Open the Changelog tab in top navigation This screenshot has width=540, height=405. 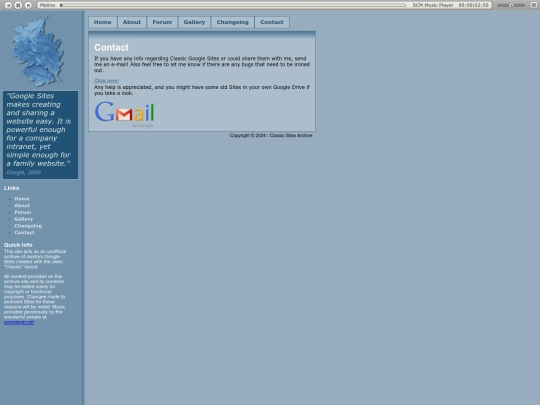pyautogui.click(x=232, y=22)
